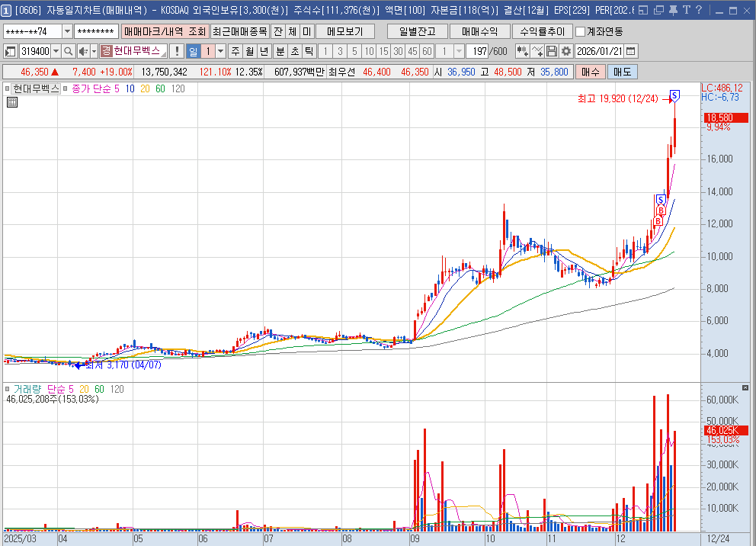Viewport: 756px width, 546px height.
Task: Open the stock code 319400 dropdown
Action: (56, 51)
